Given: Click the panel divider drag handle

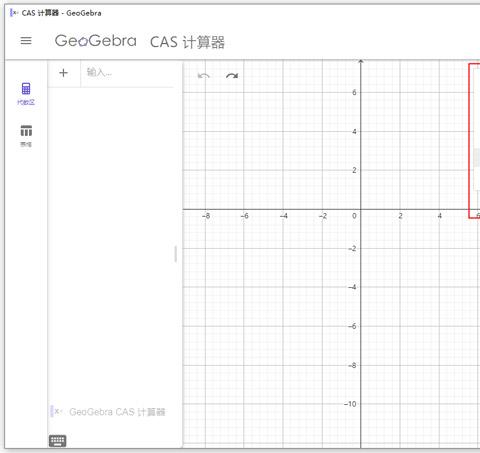Looking at the screenshot, I should pyautogui.click(x=176, y=254).
